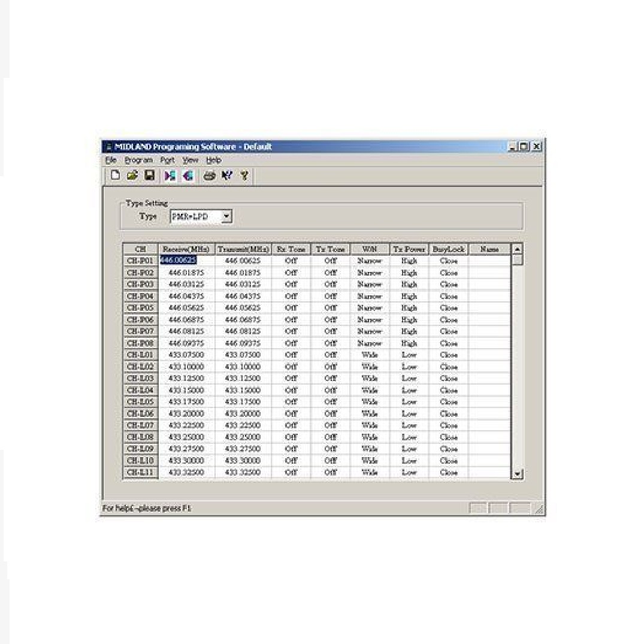Click the Receive(MHz) column header
Screen dimensions: 644x644
coord(186,249)
